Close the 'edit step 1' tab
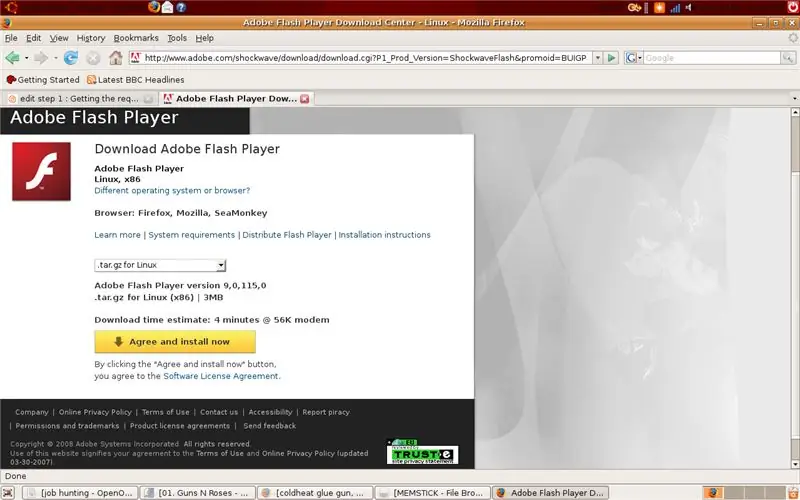This screenshot has width=800, height=500. tap(148, 98)
